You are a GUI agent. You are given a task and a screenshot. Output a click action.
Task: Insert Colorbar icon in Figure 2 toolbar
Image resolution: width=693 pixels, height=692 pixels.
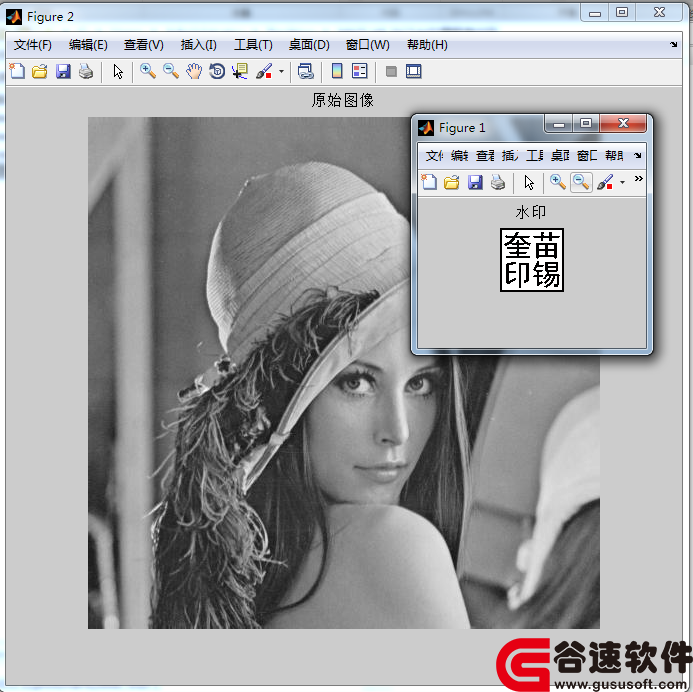337,71
